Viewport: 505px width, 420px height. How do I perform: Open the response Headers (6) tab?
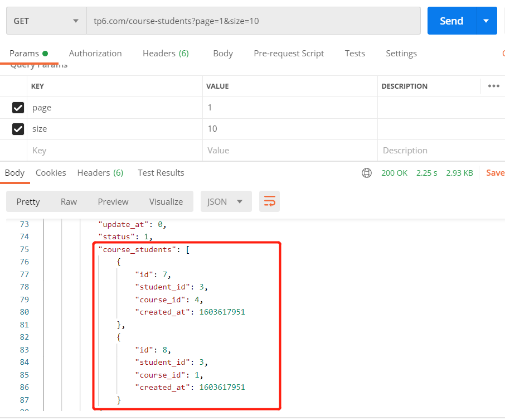[100, 173]
